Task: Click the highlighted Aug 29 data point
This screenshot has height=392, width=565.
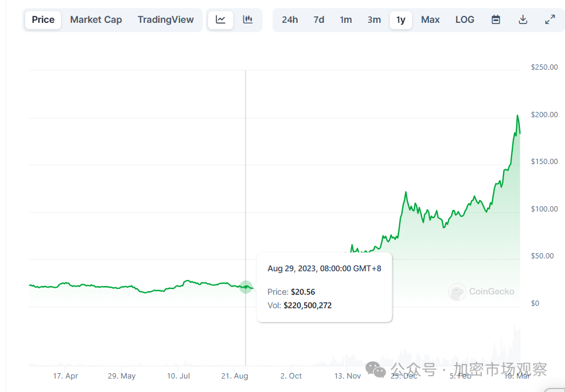Action: coord(246,287)
